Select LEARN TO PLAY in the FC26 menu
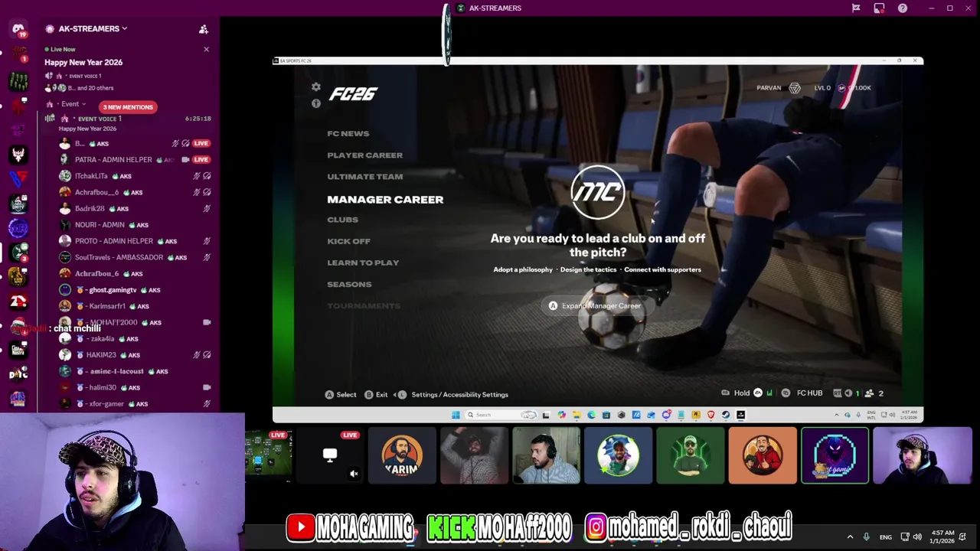Viewport: 980px width, 551px height. click(x=363, y=262)
